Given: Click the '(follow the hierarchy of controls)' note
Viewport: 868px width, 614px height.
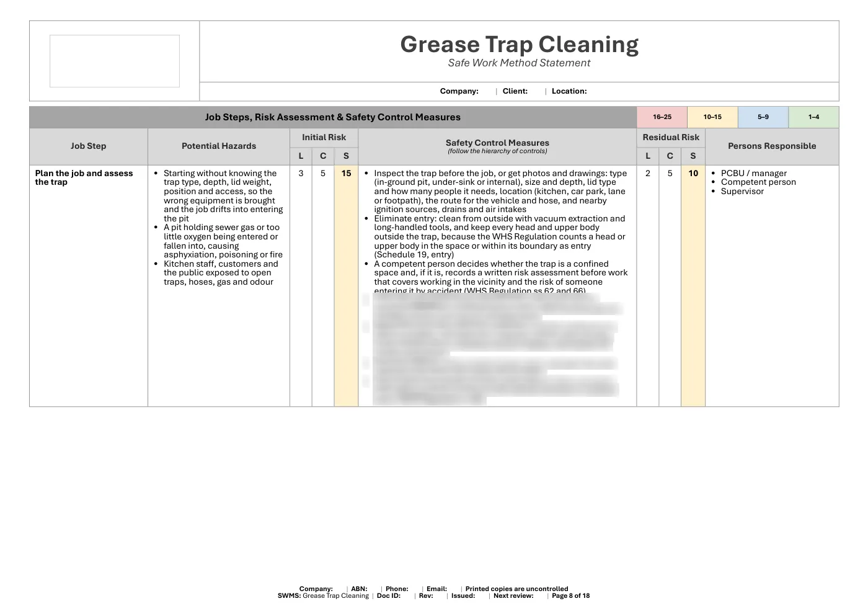Looking at the screenshot, I should tap(497, 151).
